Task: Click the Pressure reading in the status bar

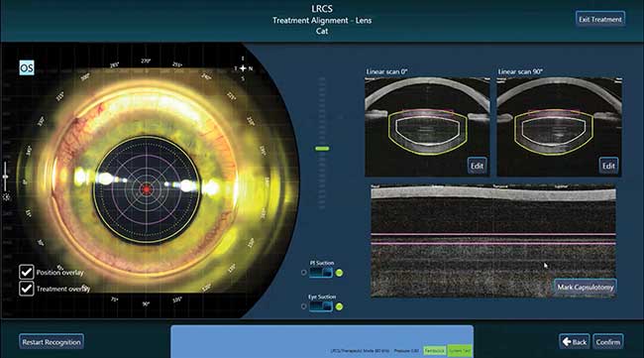Action: pos(406,351)
